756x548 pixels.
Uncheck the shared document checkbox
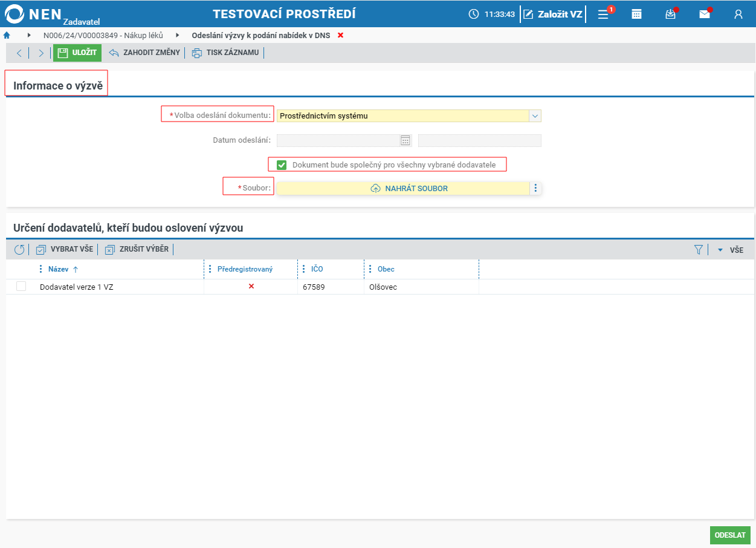282,165
